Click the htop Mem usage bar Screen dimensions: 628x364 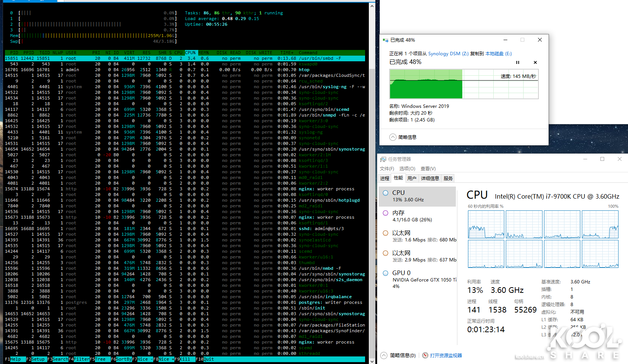click(93, 36)
